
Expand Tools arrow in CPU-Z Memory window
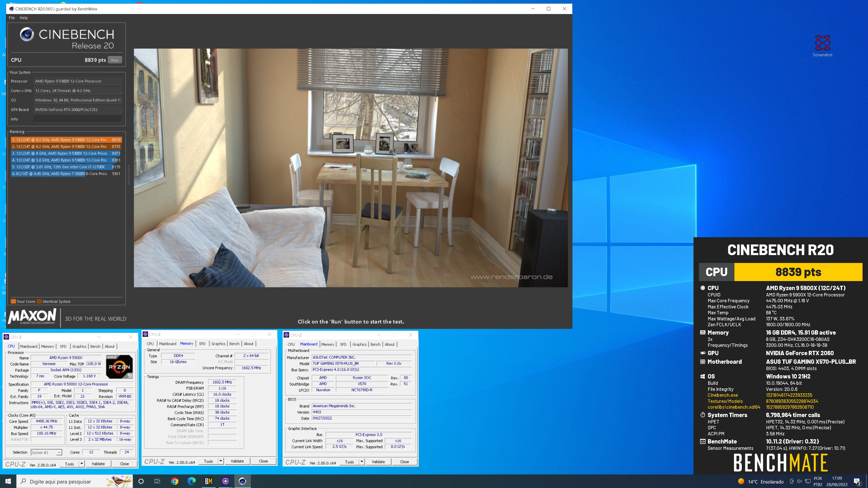[x=221, y=461]
